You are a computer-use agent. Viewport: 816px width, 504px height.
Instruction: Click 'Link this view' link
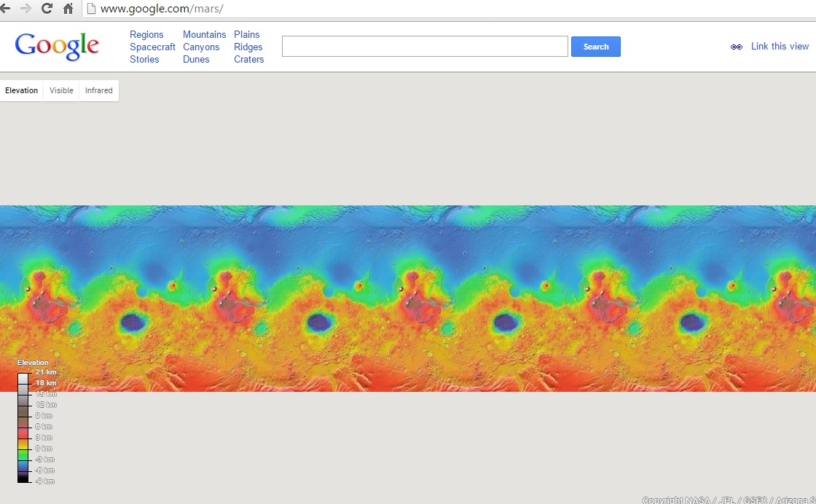pyautogui.click(x=780, y=46)
